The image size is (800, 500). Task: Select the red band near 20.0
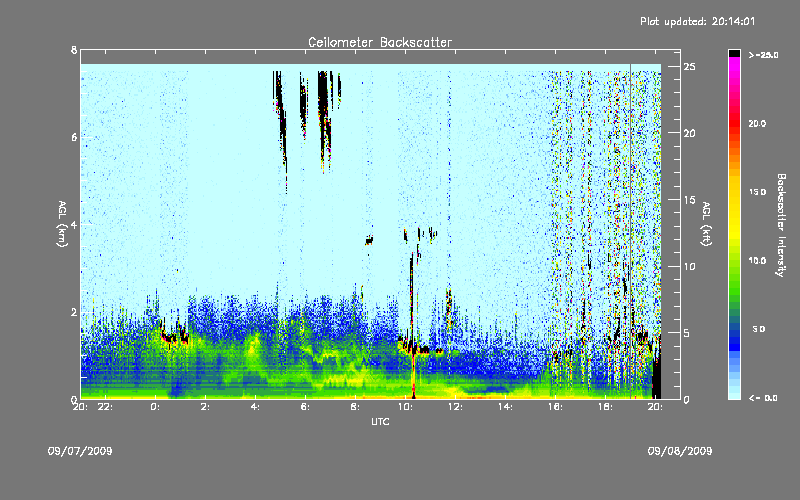[734, 124]
